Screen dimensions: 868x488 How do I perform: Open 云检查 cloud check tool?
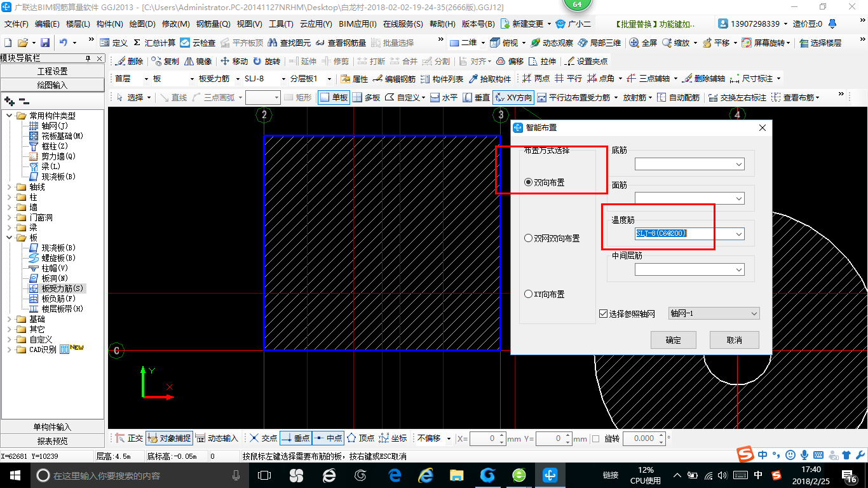click(198, 43)
